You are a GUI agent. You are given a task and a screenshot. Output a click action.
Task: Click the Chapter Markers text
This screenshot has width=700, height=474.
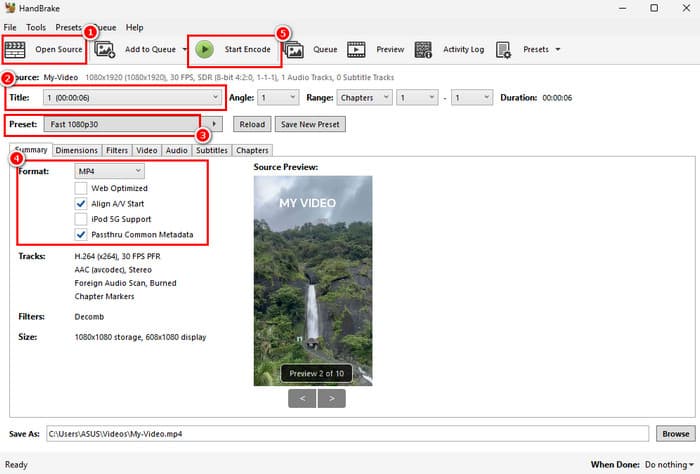tap(104, 296)
